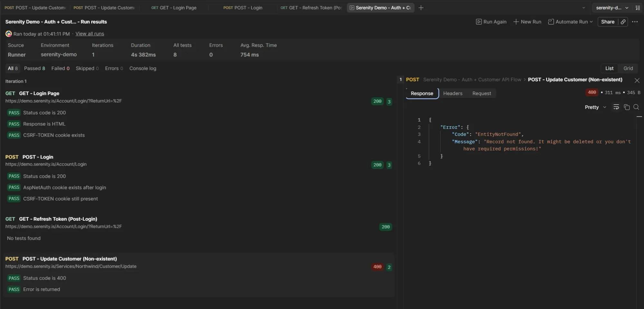Search within the response using the magnifier icon

tap(637, 107)
